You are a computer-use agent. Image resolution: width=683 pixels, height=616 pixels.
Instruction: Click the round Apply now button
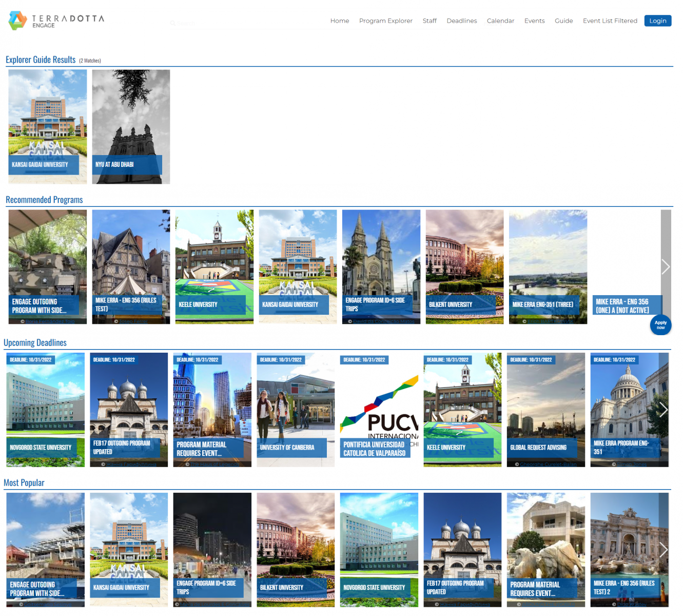pos(660,325)
